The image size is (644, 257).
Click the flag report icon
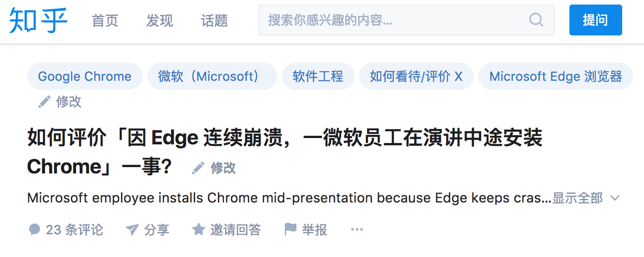pyautogui.click(x=290, y=229)
